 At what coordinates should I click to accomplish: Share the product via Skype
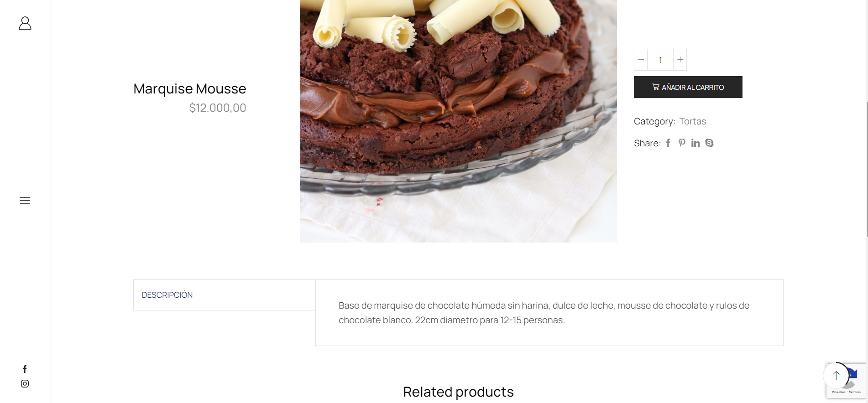[709, 143]
